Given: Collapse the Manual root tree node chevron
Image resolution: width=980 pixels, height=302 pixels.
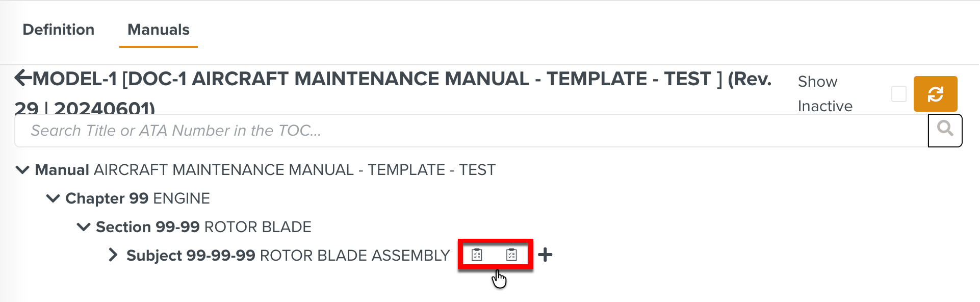Looking at the screenshot, I should 22,170.
